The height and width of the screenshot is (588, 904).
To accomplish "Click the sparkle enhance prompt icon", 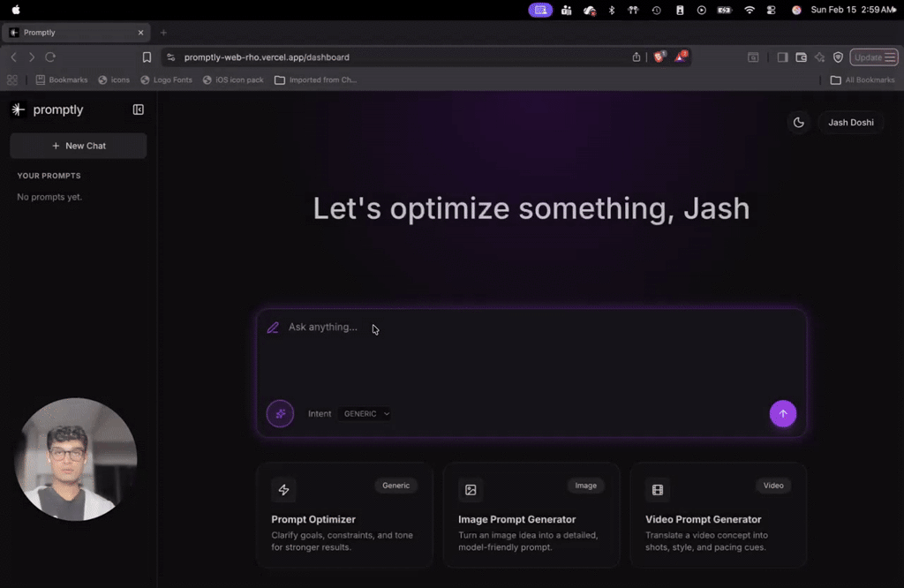I will click(x=280, y=413).
